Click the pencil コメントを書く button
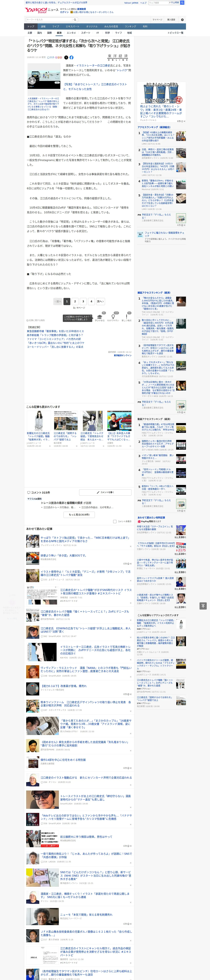The width and height of the screenshot is (210, 980). pos(105,492)
